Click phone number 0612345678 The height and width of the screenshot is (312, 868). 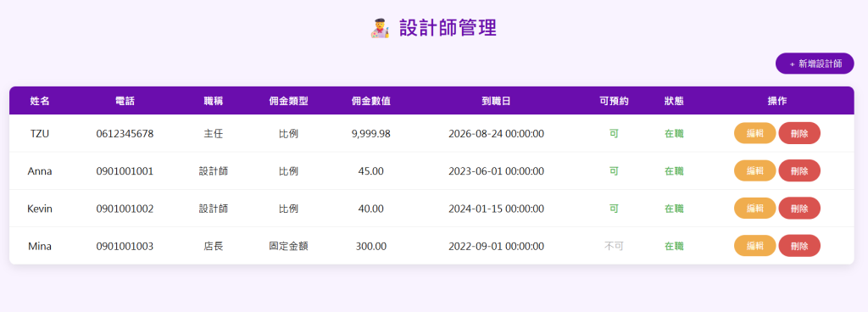pyautogui.click(x=125, y=134)
